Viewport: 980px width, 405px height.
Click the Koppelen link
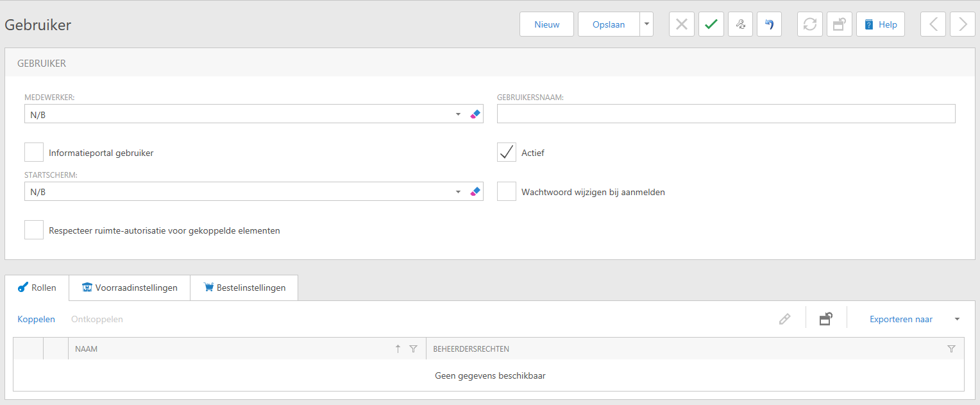(36, 319)
